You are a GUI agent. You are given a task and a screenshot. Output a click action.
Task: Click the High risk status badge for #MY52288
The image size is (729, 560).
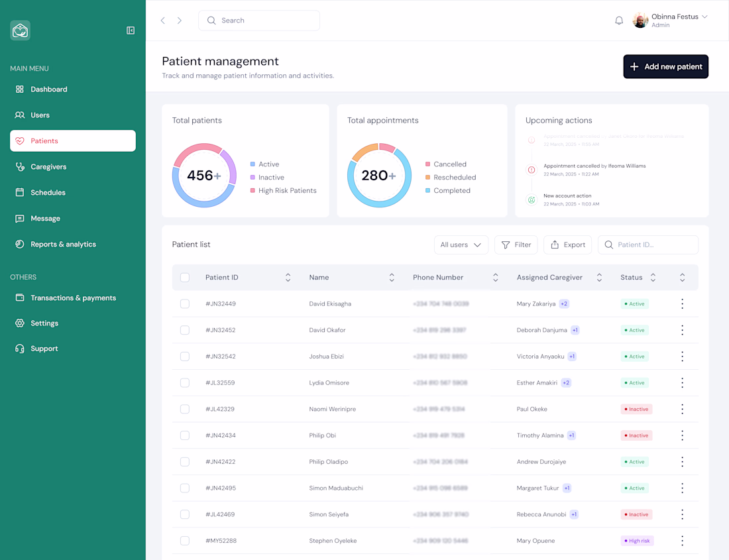(637, 541)
